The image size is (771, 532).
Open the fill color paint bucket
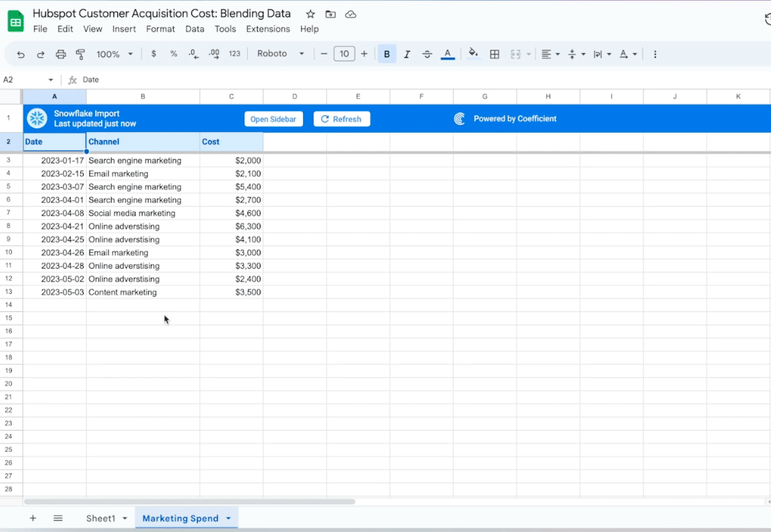click(473, 54)
